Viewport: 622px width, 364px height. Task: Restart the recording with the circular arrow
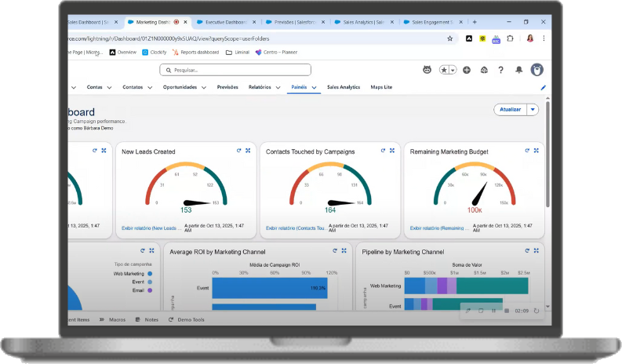(x=537, y=311)
